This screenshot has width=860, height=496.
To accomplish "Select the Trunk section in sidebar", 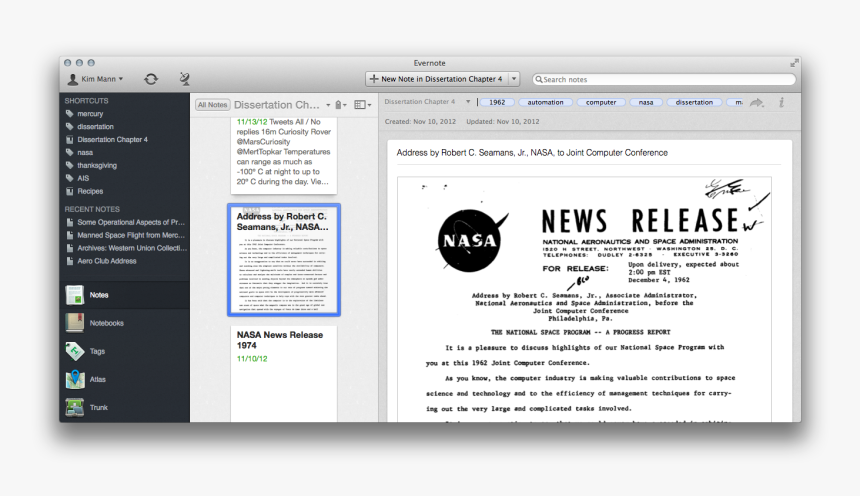I will pyautogui.click(x=125, y=407).
